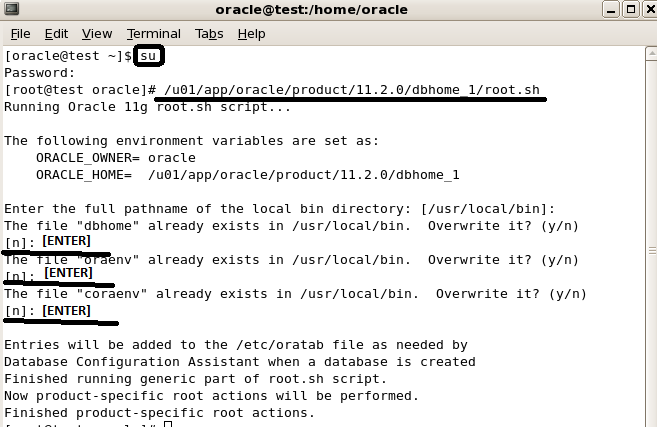
Task: Open the Tabs menu
Action: click(x=209, y=33)
